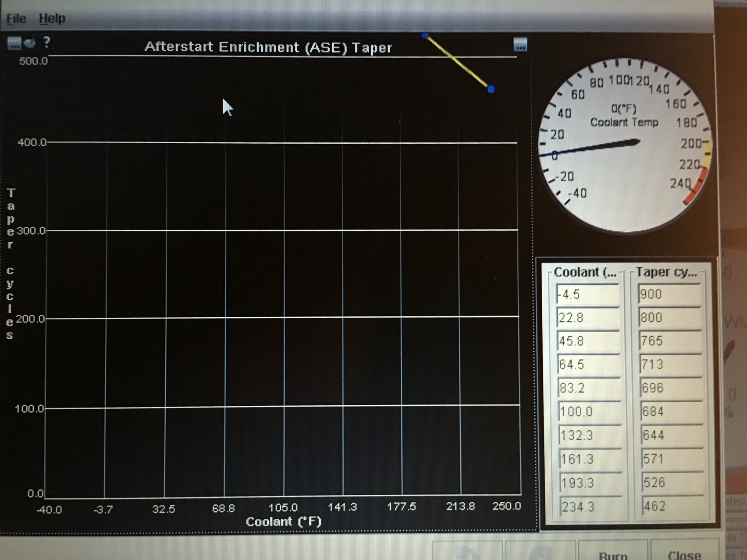
Task: Open the File menu
Action: coord(16,18)
